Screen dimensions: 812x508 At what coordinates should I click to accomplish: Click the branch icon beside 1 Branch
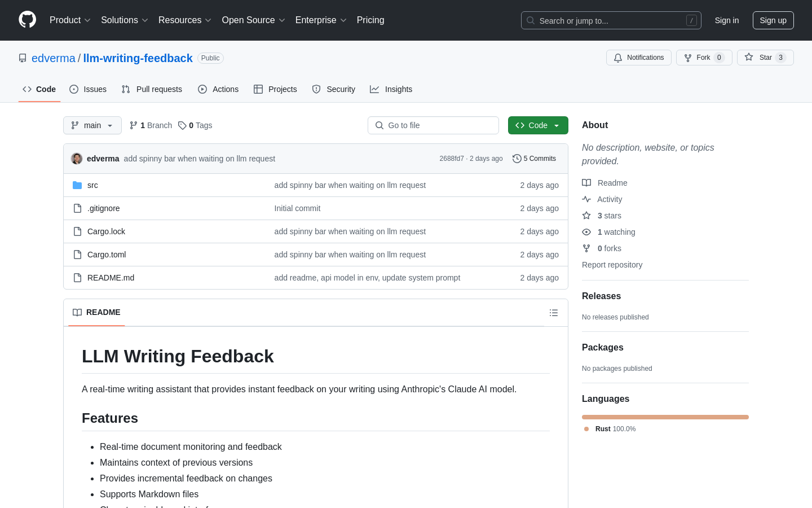pos(134,125)
